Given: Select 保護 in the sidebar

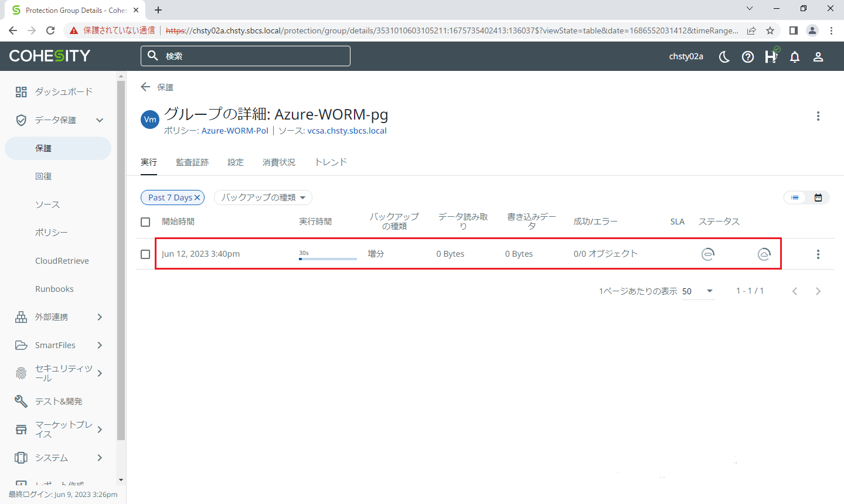Looking at the screenshot, I should (x=58, y=148).
